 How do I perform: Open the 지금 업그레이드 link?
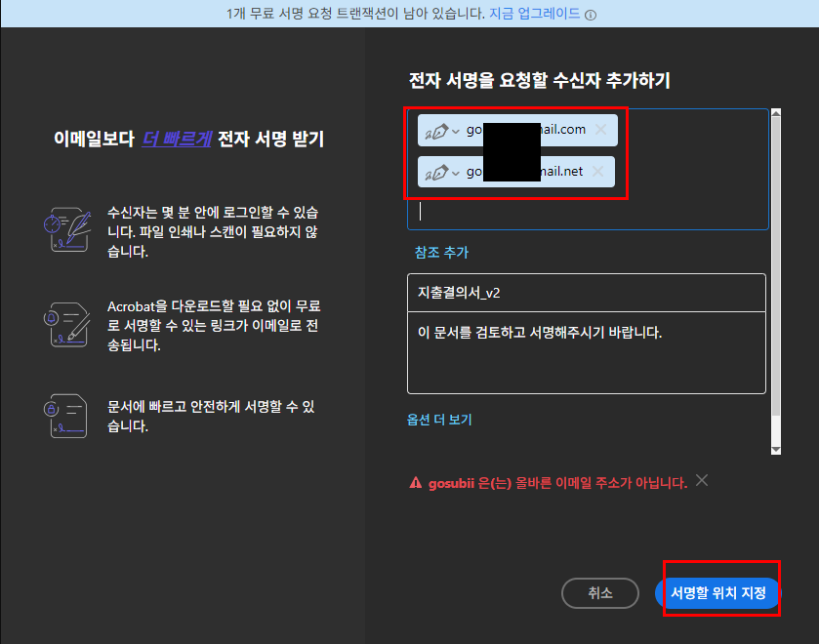coord(534,14)
